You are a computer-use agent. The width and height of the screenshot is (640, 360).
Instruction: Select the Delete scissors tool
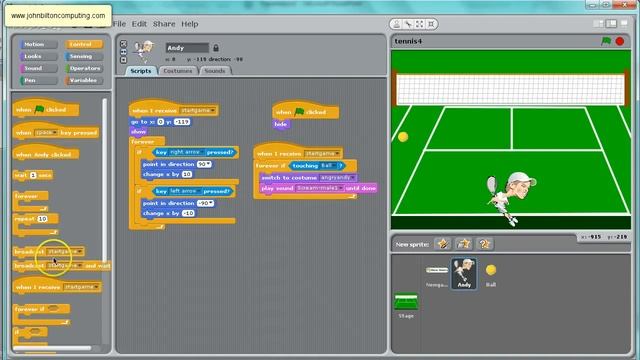click(x=408, y=24)
